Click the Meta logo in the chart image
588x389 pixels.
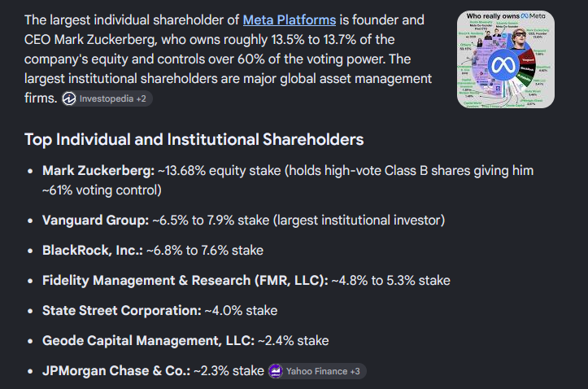pos(503,65)
